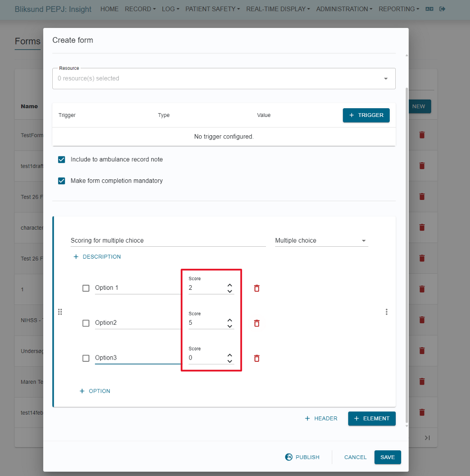The width and height of the screenshot is (470, 476).
Task: Click the logout icon in top navbar
Action: point(442,9)
